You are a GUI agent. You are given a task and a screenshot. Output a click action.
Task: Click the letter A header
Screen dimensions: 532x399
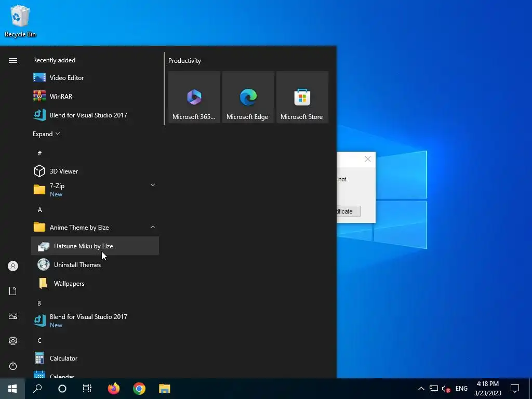pos(39,210)
